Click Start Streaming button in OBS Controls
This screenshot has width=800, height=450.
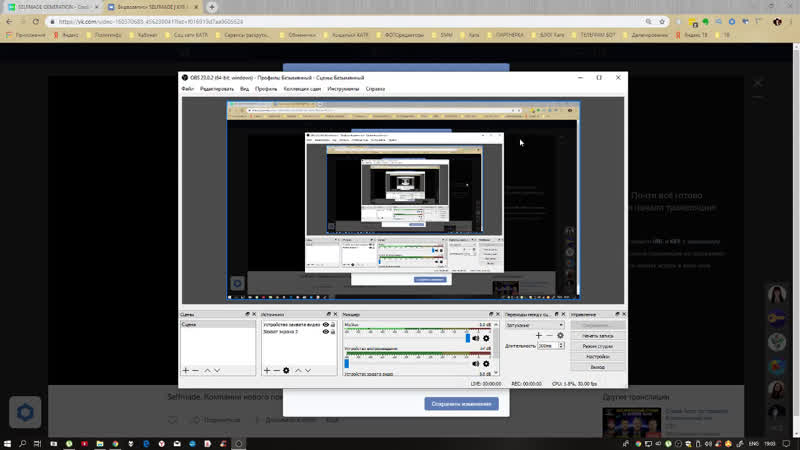[x=597, y=325]
